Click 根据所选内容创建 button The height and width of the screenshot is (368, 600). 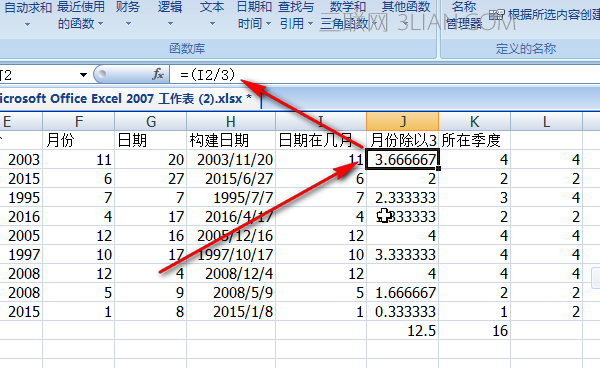(545, 15)
